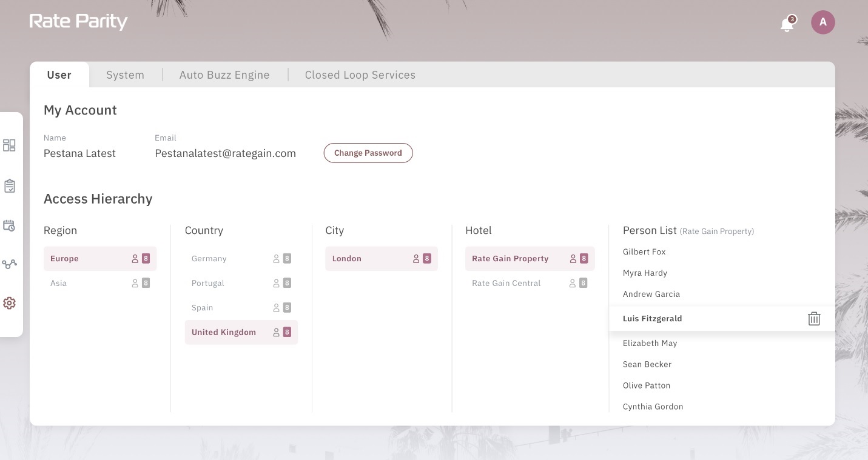Viewport: 868px width, 460px height.
Task: Open the Auto Buzz Engine tab
Action: [224, 75]
